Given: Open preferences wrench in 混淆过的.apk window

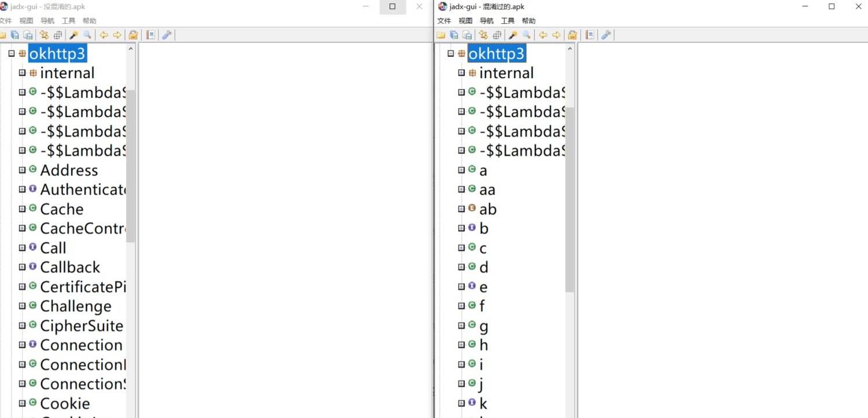Looking at the screenshot, I should (606, 35).
